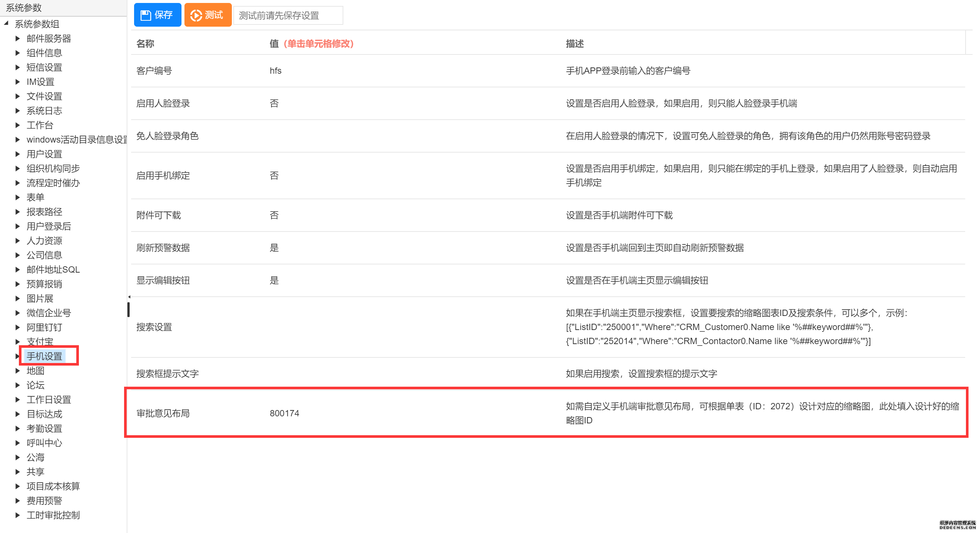Select 组织机构同步 in the tree
Screen dimensions: 980x533
pyautogui.click(x=53, y=169)
